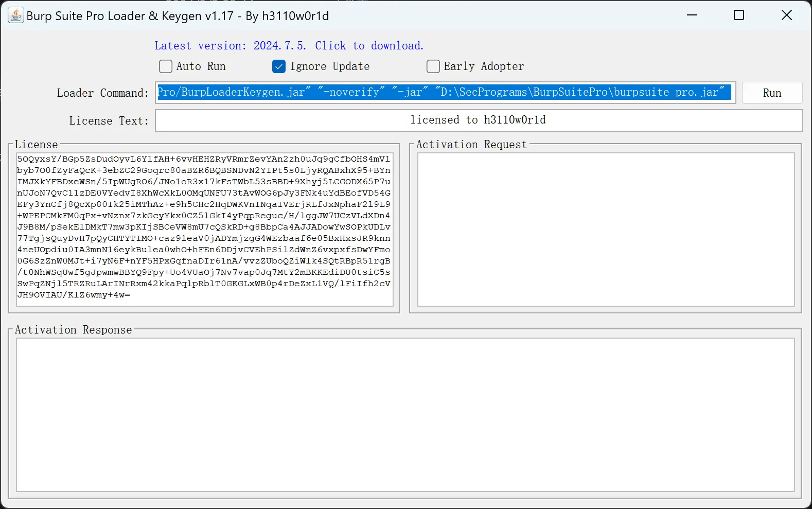The height and width of the screenshot is (509, 812).
Task: Place cursor in the Activation Response box
Action: (405, 415)
